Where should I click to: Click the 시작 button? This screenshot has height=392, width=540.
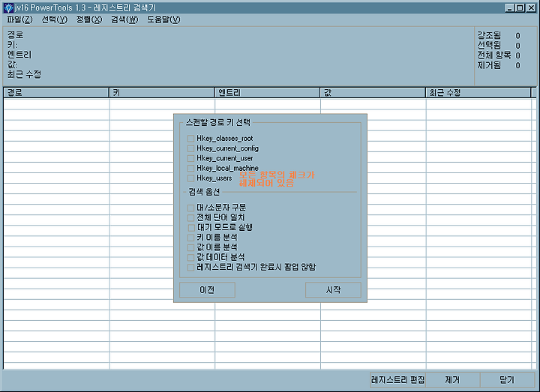click(333, 290)
